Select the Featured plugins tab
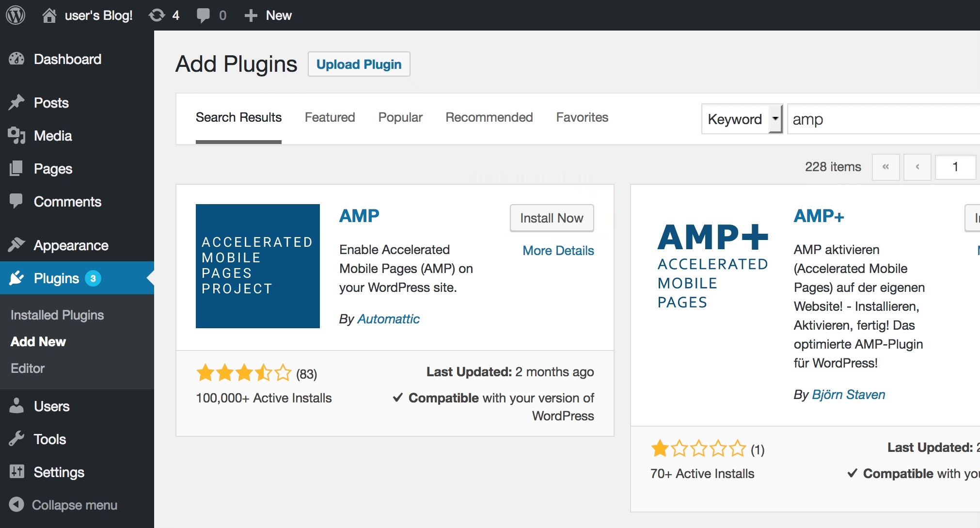This screenshot has width=980, height=528. click(328, 118)
